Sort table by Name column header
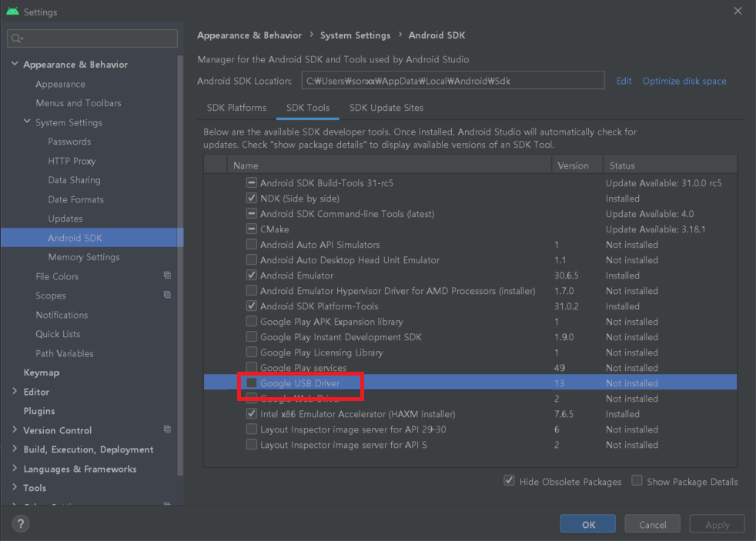756x541 pixels. pyautogui.click(x=390, y=165)
